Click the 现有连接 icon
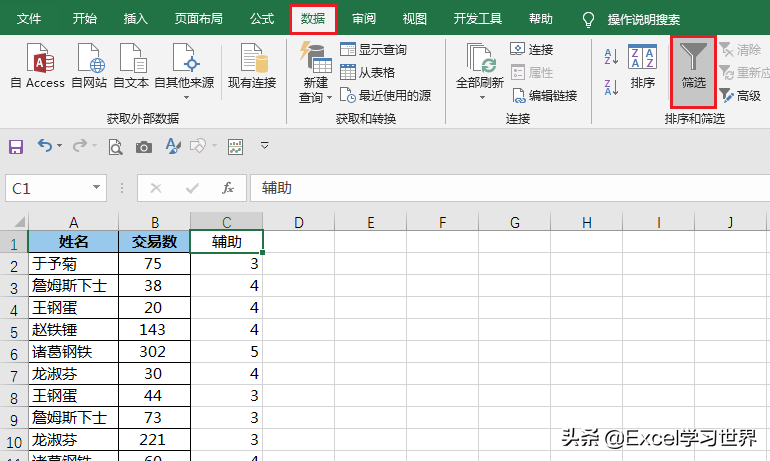The height and width of the screenshot is (461, 770). click(252, 66)
